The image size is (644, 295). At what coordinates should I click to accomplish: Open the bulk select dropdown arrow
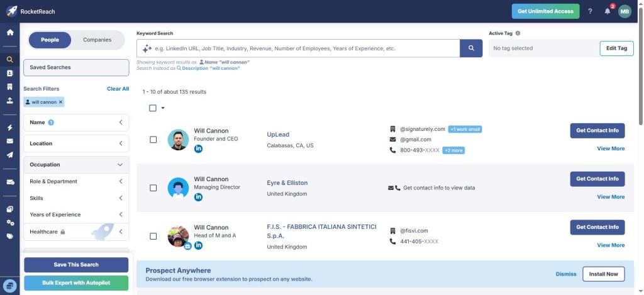(163, 108)
